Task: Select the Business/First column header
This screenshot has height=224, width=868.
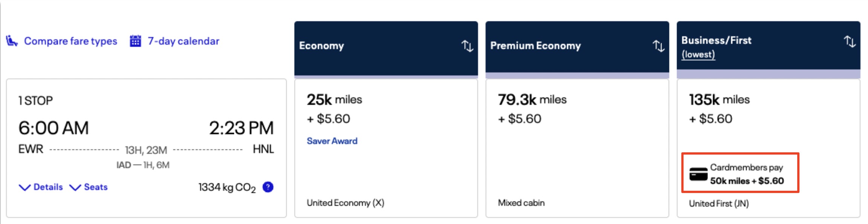Action: [x=716, y=40]
